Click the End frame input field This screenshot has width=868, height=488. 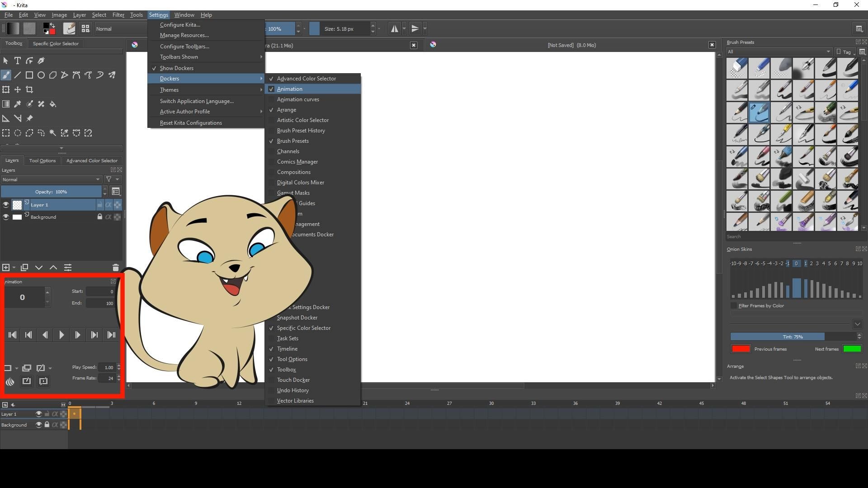coord(100,303)
